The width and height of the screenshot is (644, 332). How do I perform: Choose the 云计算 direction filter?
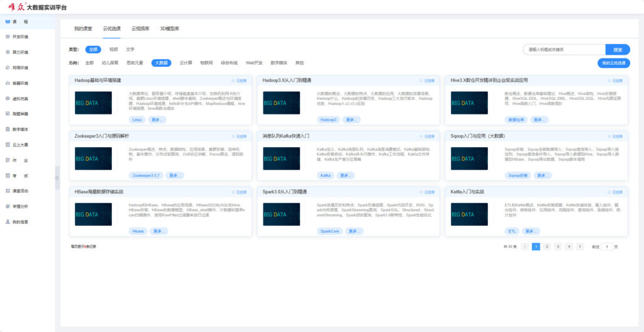[x=186, y=63]
